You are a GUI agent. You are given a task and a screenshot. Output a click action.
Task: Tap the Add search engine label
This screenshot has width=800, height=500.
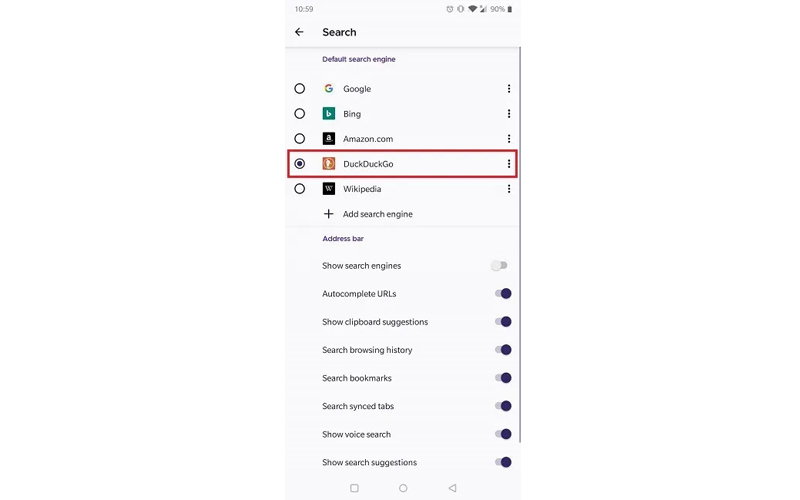pyautogui.click(x=377, y=214)
